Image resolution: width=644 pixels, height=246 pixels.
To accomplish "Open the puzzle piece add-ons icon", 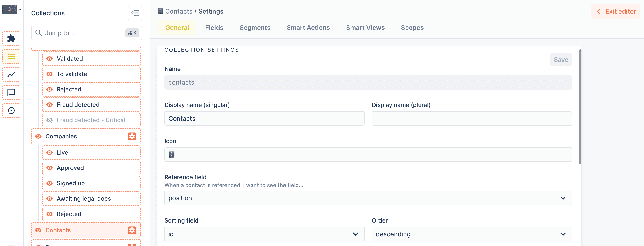I will (11, 38).
